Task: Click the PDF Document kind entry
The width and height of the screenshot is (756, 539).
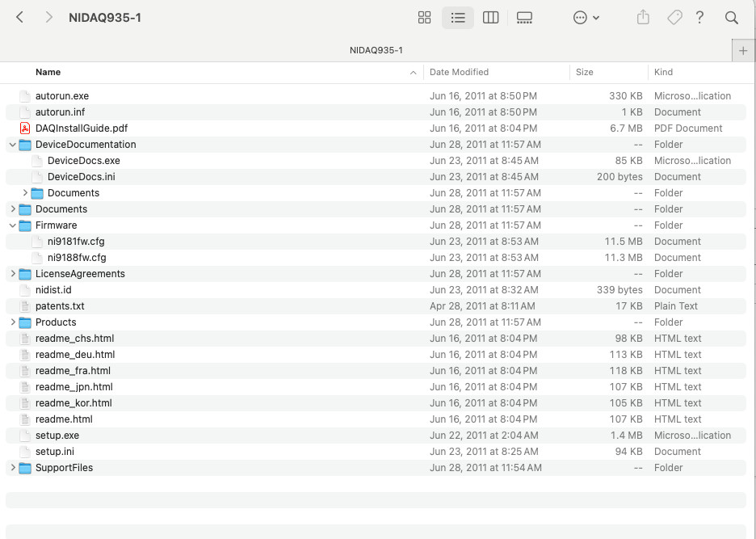Action: [x=688, y=128]
